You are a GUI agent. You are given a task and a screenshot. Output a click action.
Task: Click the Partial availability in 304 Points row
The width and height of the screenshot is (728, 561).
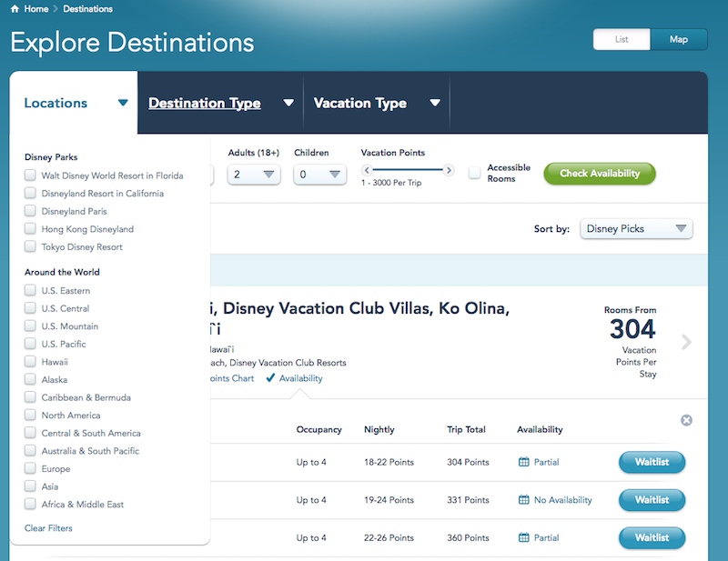point(547,462)
